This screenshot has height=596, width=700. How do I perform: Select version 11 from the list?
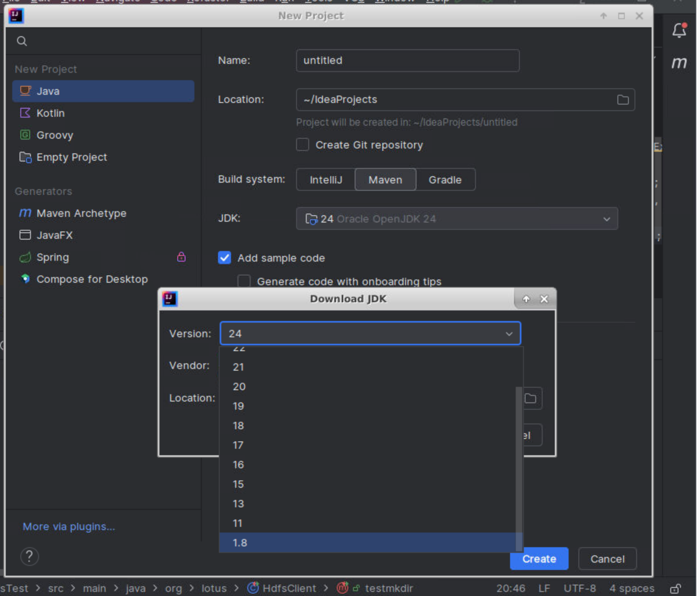pos(367,523)
